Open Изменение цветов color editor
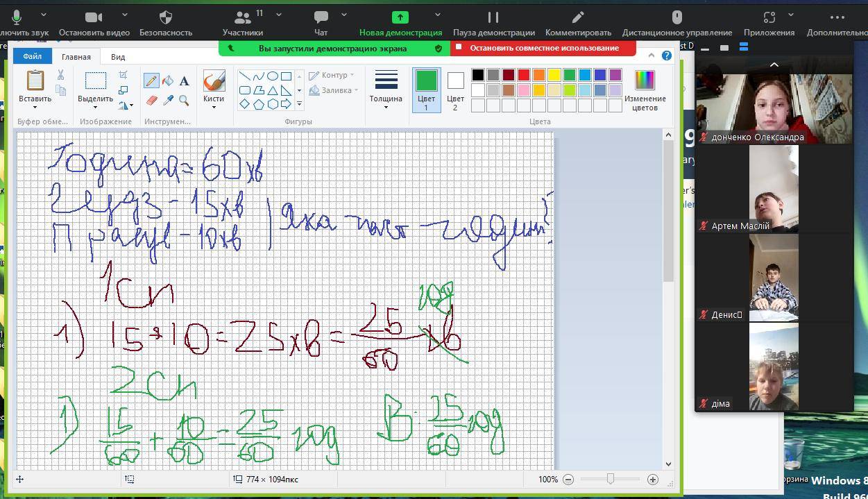 (645, 90)
